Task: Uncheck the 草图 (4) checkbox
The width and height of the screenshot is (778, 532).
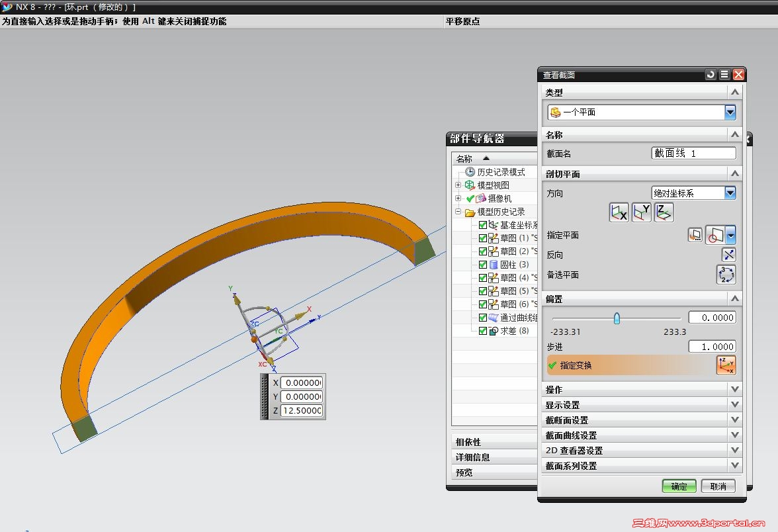Action: pyautogui.click(x=482, y=278)
